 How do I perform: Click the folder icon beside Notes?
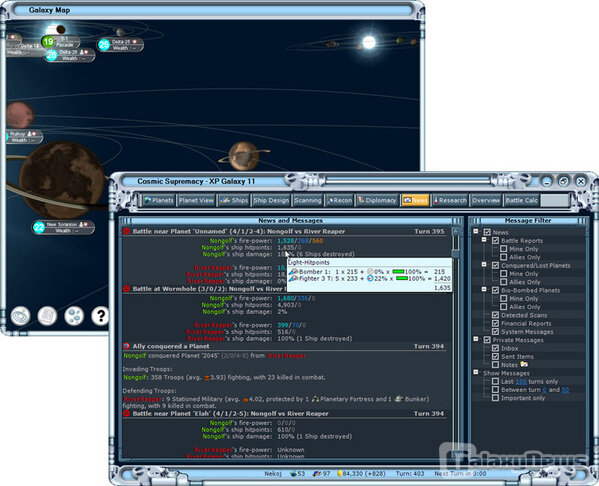point(524,364)
